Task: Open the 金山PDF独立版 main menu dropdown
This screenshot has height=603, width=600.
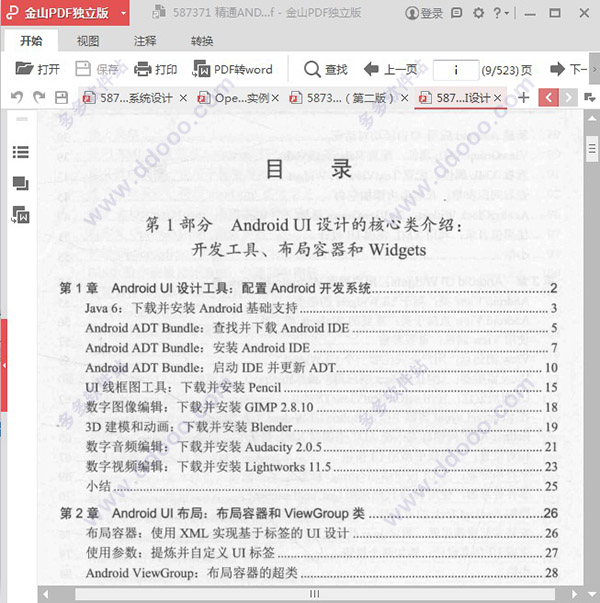Action: 123,13
